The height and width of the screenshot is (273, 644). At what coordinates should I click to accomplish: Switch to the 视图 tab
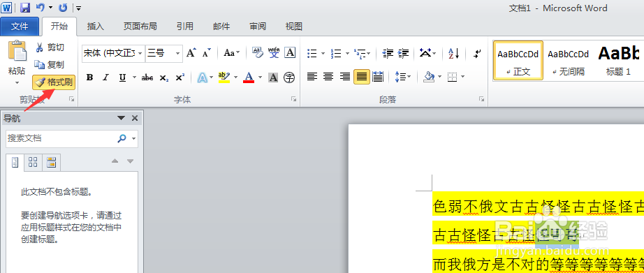[x=293, y=27]
